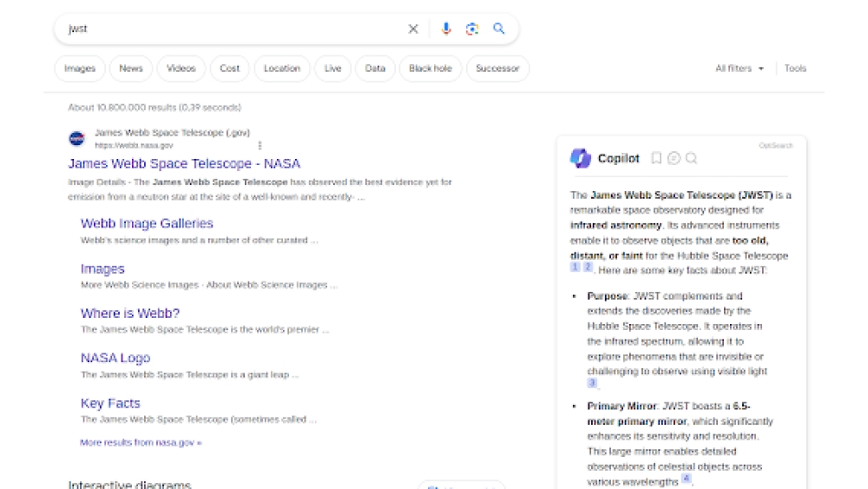Clear the search box with the X icon
Viewport: 868px width, 489px height.
tap(413, 29)
